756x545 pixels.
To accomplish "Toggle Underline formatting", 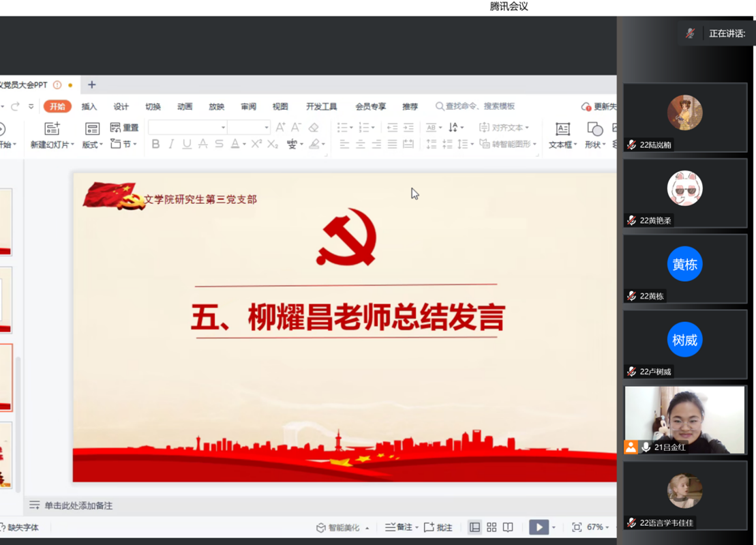I will 187,144.
